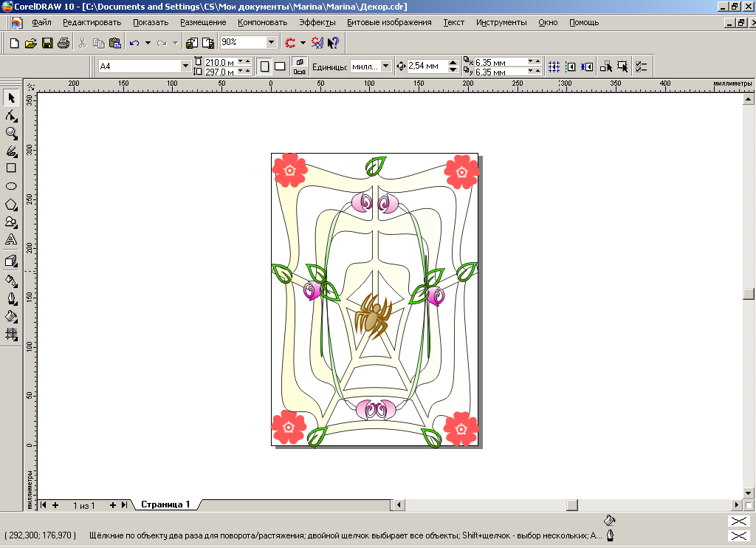Select the Pick (arrow) tool
Image resolution: width=756 pixels, height=548 pixels.
(11, 98)
